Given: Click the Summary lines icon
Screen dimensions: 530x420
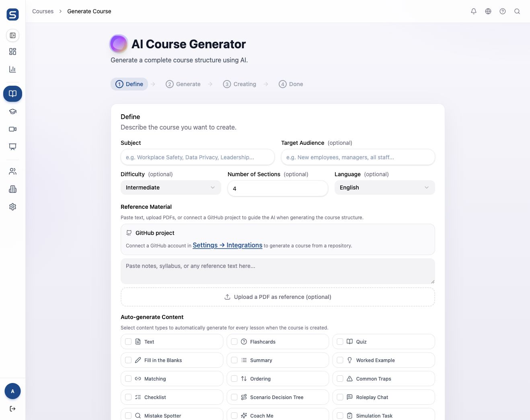Looking at the screenshot, I should coord(244,360).
